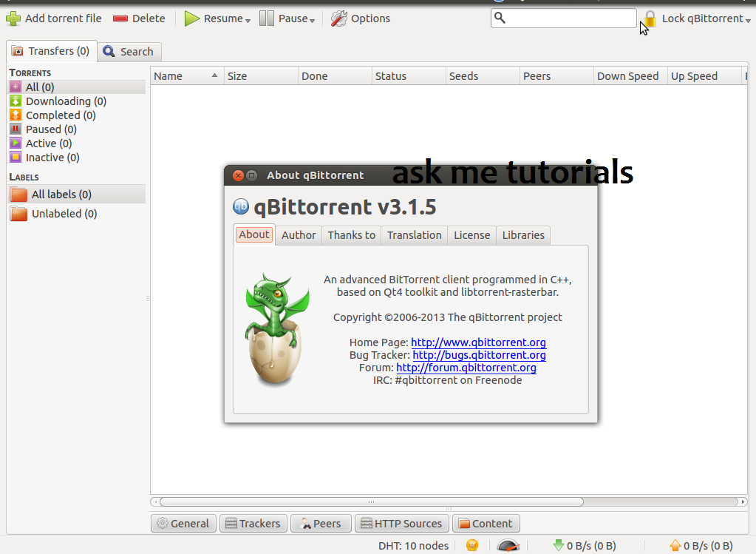Click the DHT: 10 nodes status text
The width and height of the screenshot is (756, 554).
pyautogui.click(x=413, y=545)
